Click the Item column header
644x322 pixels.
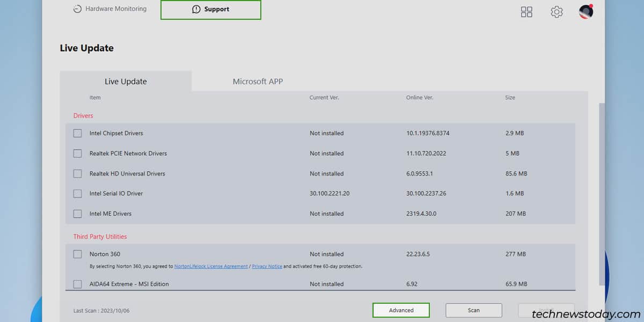click(95, 98)
